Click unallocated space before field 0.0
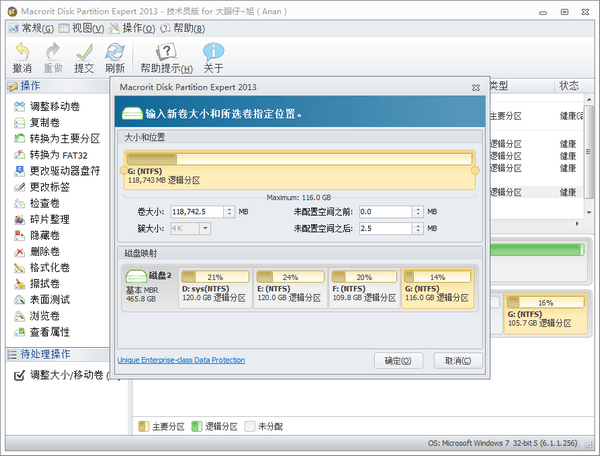Screen dimensions: 600x456 click(386, 212)
